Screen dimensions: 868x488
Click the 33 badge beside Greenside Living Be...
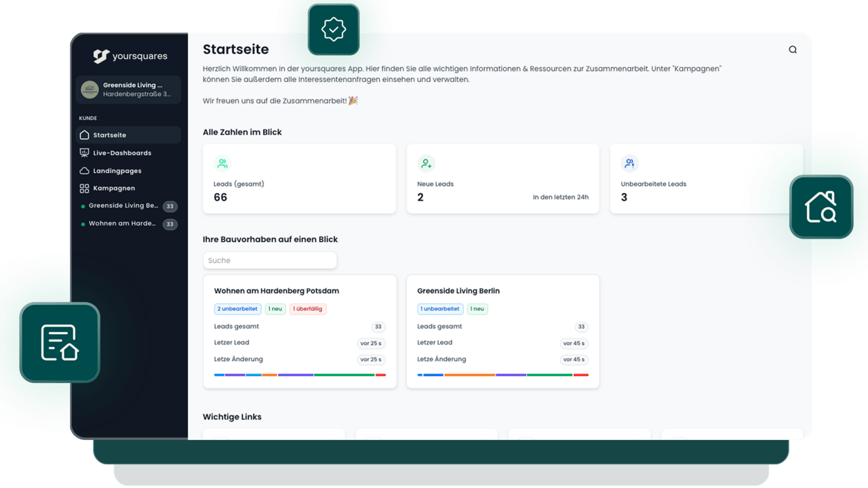[x=170, y=206]
